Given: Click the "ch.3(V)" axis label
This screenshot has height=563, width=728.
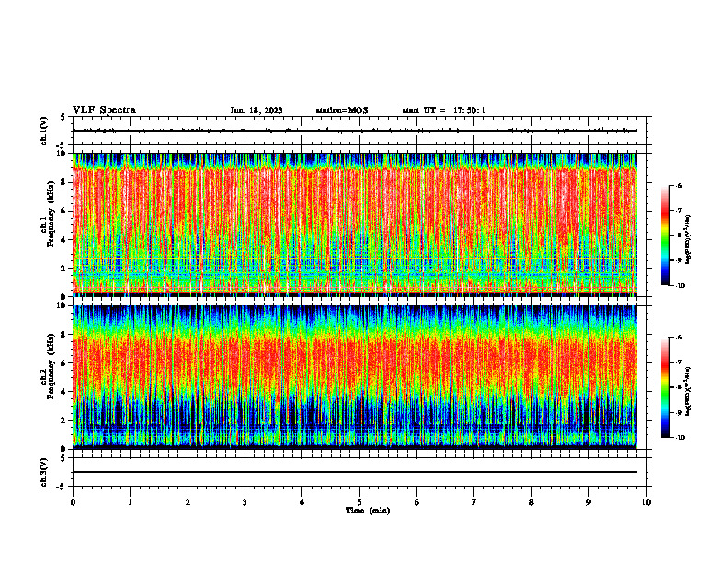Looking at the screenshot, I should point(43,472).
